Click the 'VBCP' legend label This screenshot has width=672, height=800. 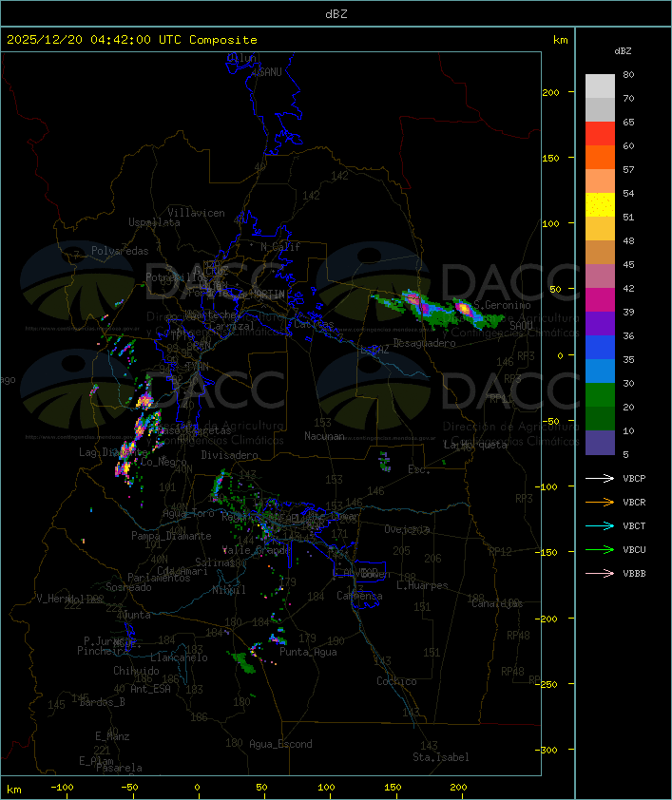pyautogui.click(x=634, y=479)
